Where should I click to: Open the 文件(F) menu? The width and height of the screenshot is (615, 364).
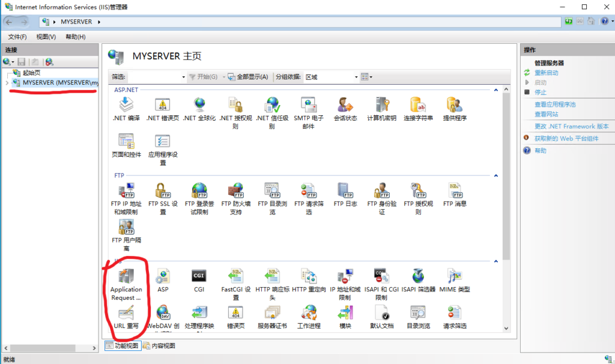pos(17,37)
